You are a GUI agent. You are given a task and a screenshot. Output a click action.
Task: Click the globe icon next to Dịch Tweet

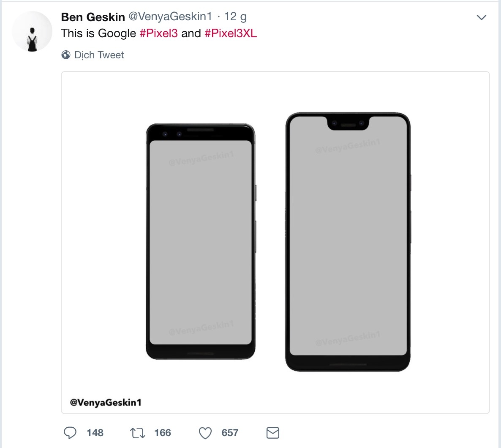pyautogui.click(x=66, y=55)
